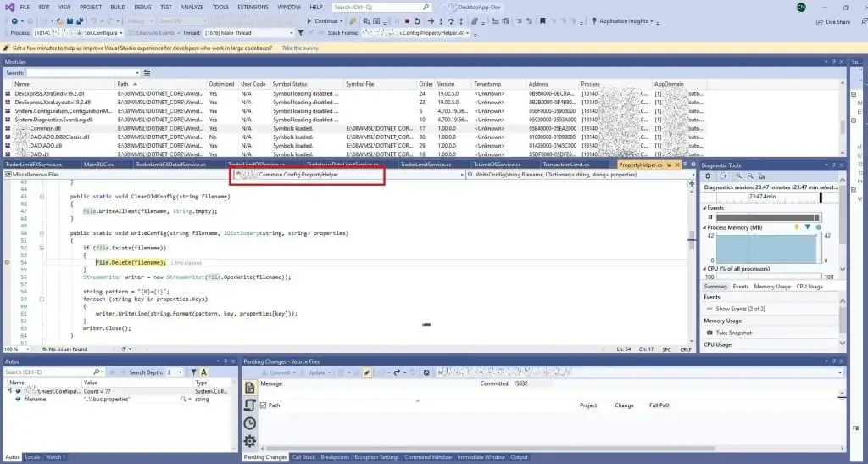The height and width of the screenshot is (464, 868).
Task: Click the Modules Search input field
Action: [83, 73]
